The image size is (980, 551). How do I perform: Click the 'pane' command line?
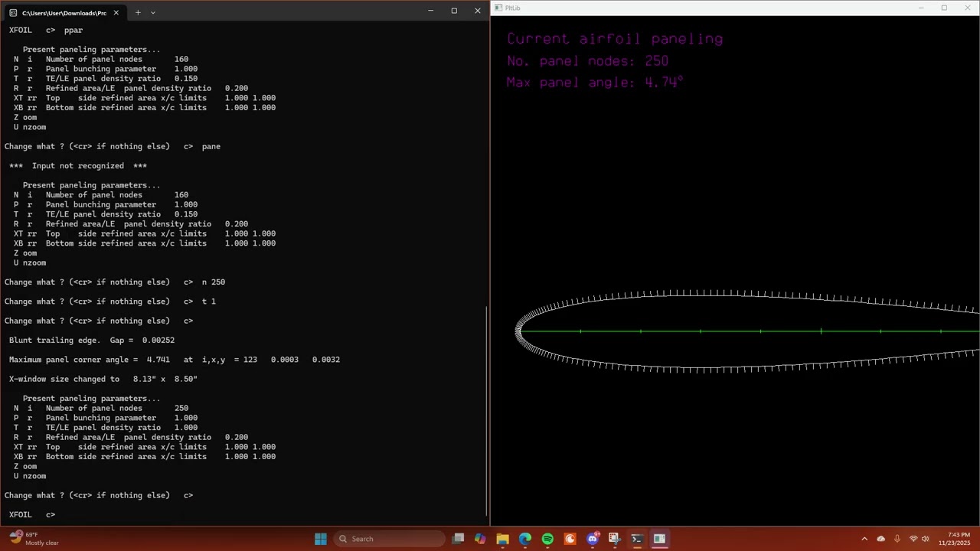[x=113, y=147]
